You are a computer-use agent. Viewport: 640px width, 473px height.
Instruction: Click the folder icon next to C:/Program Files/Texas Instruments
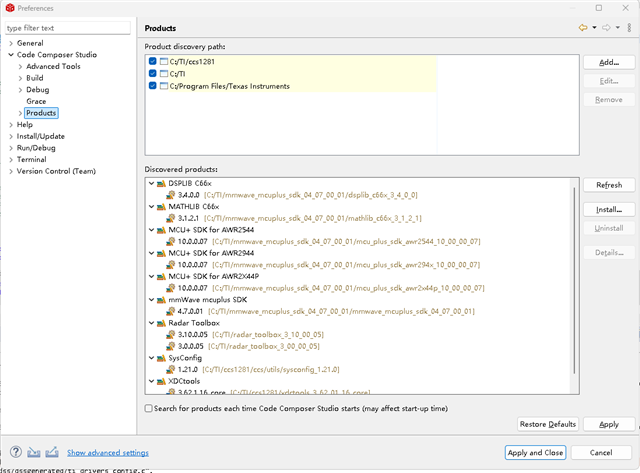pyautogui.click(x=164, y=86)
